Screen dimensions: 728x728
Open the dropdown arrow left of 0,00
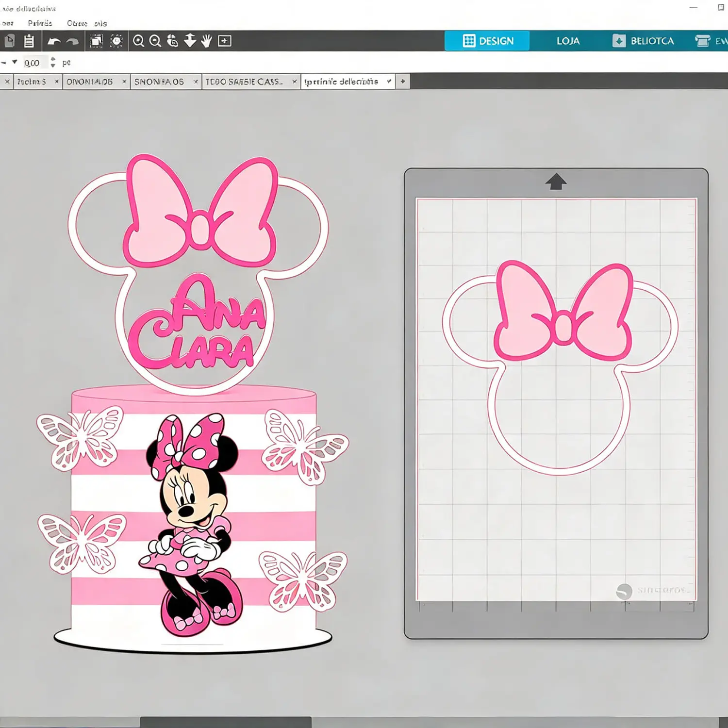(15, 62)
